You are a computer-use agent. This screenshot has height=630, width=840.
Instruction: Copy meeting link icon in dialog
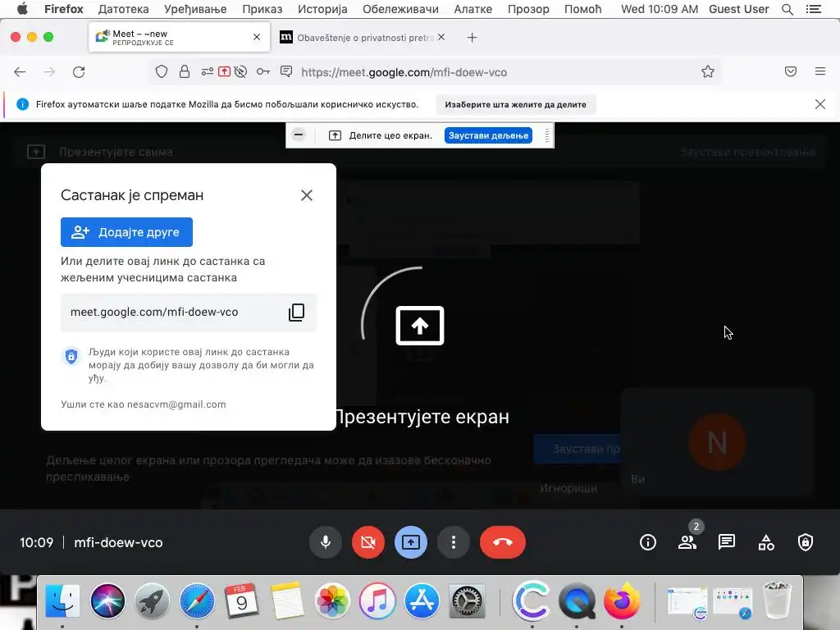point(296,313)
